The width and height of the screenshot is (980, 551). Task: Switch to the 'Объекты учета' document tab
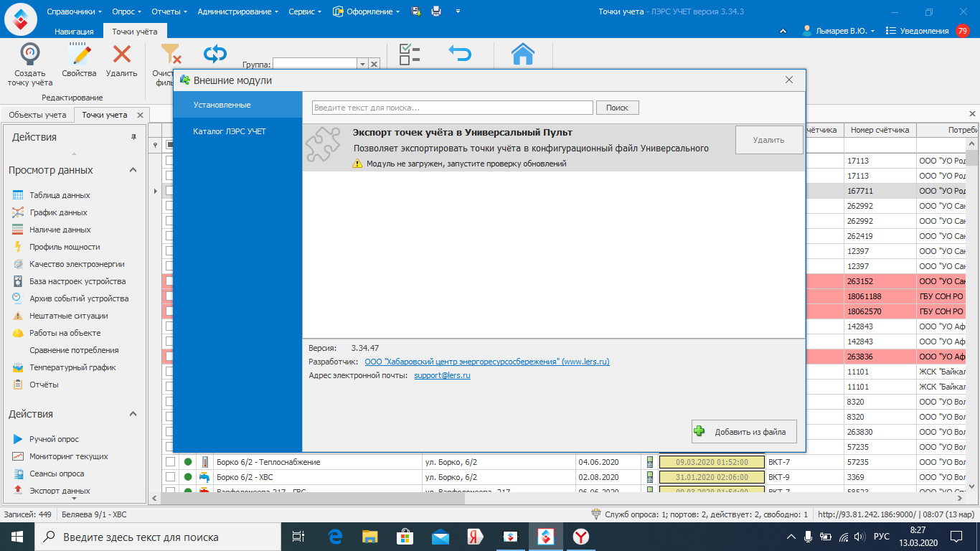(37, 115)
